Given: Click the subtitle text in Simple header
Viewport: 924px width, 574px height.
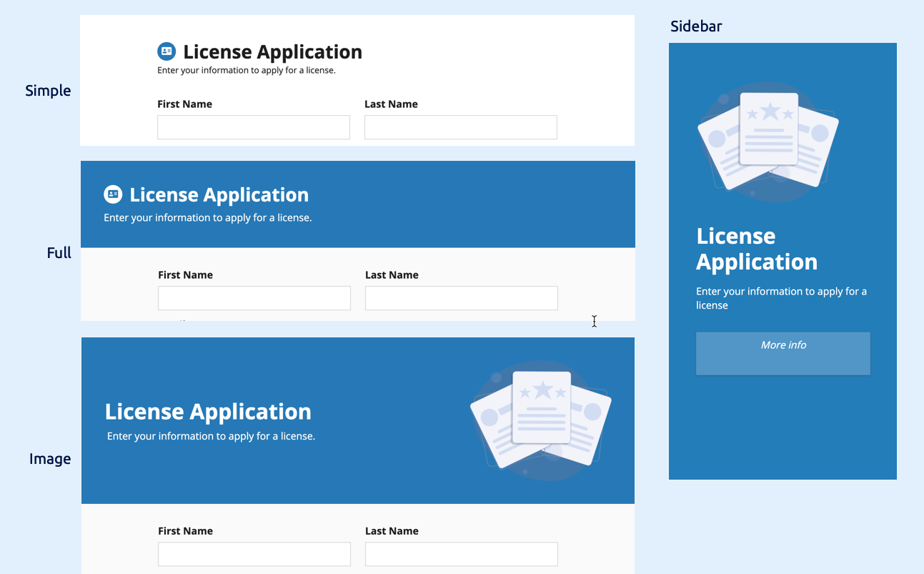Looking at the screenshot, I should pyautogui.click(x=247, y=71).
